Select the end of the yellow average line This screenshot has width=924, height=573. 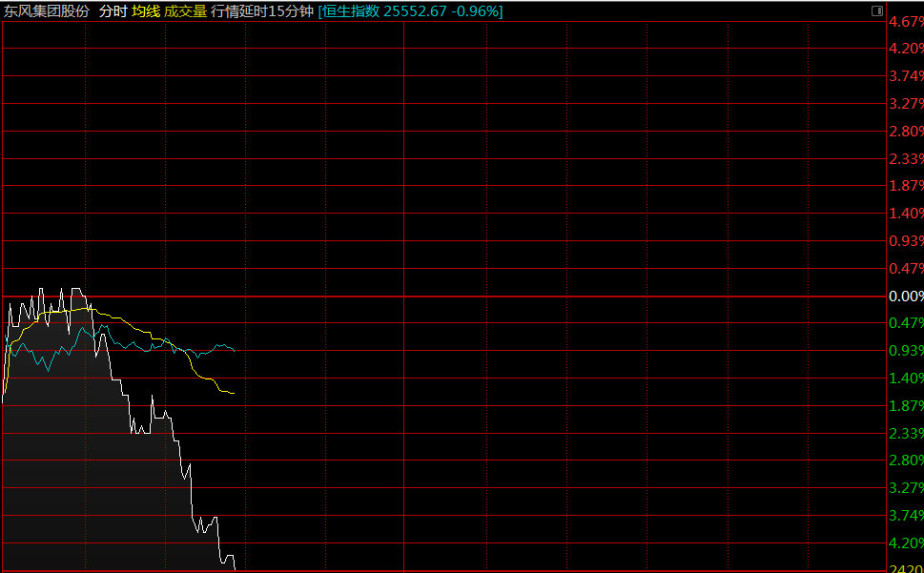point(234,393)
